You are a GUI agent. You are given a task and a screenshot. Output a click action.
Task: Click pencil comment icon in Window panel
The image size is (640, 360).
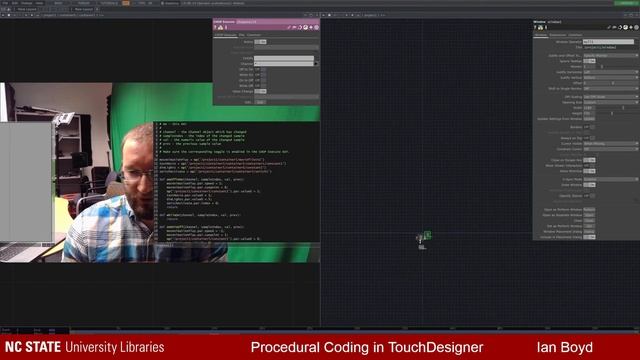click(609, 27)
